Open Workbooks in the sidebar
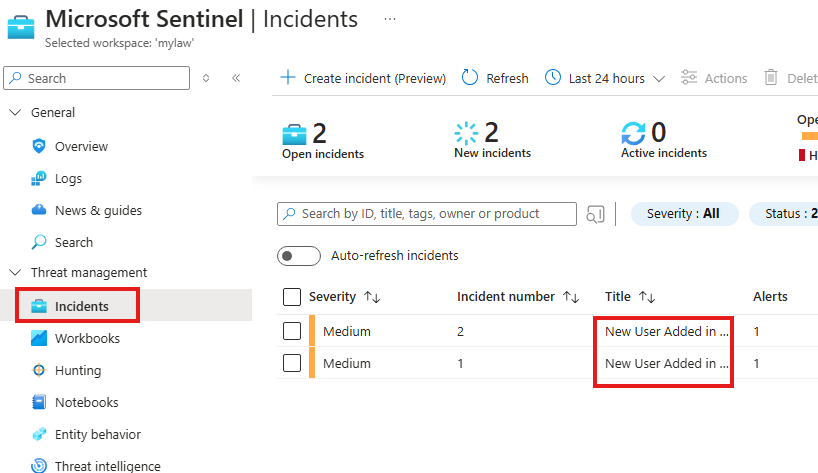818x473 pixels. (x=87, y=338)
